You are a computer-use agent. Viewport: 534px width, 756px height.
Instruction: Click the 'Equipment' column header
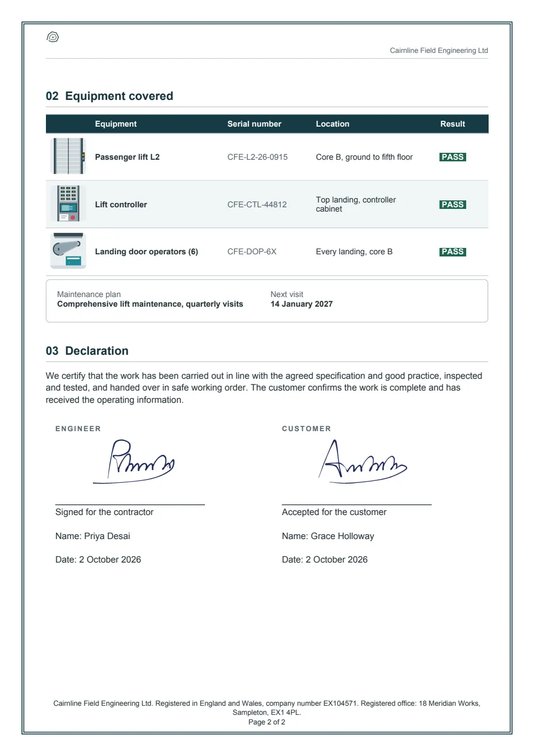coord(116,124)
